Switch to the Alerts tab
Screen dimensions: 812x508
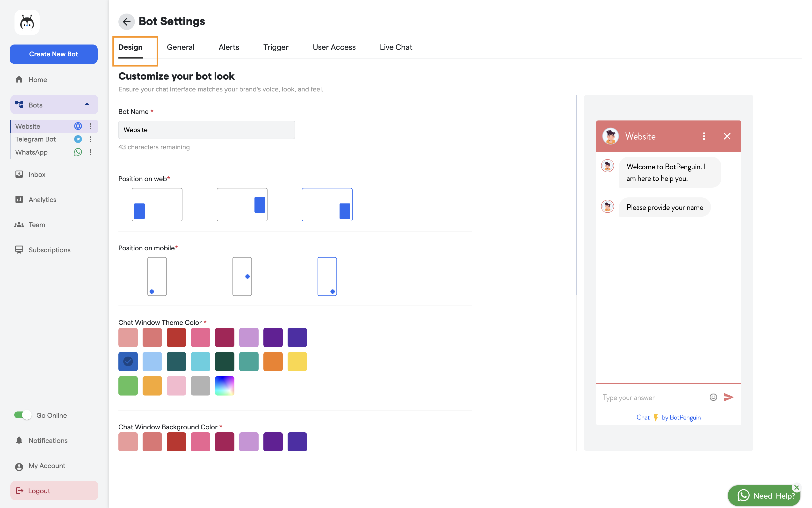pos(229,47)
